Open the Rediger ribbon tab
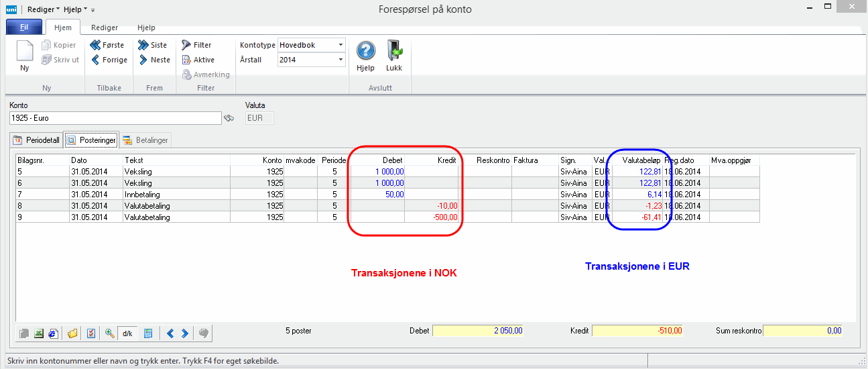 [x=105, y=28]
